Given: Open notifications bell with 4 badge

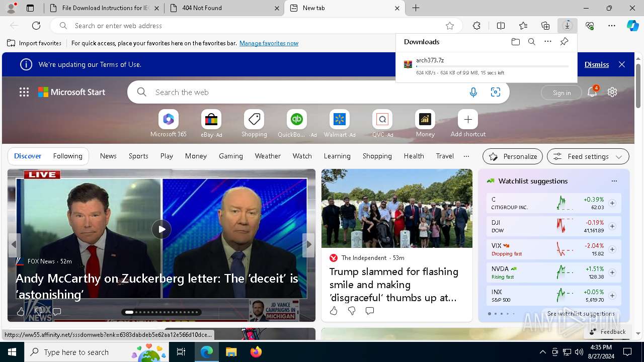Looking at the screenshot, I should (x=592, y=92).
